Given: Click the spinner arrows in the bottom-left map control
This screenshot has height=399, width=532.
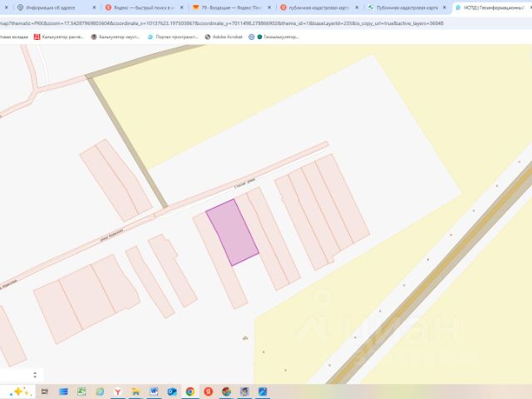Looking at the screenshot, I should (x=35, y=375).
